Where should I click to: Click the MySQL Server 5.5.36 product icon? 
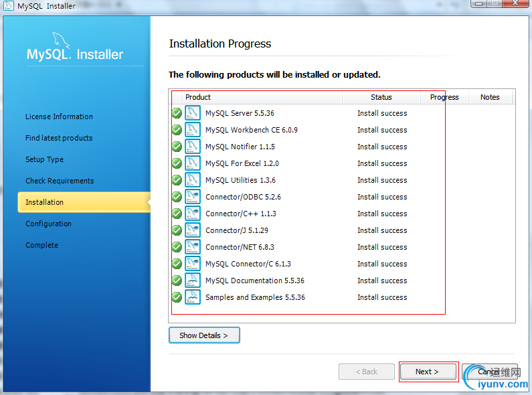tap(192, 113)
